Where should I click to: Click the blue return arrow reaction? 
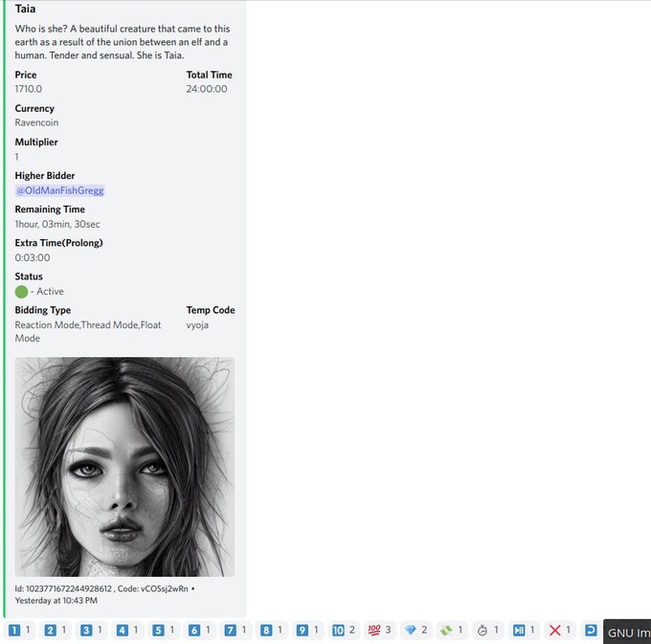point(591,631)
